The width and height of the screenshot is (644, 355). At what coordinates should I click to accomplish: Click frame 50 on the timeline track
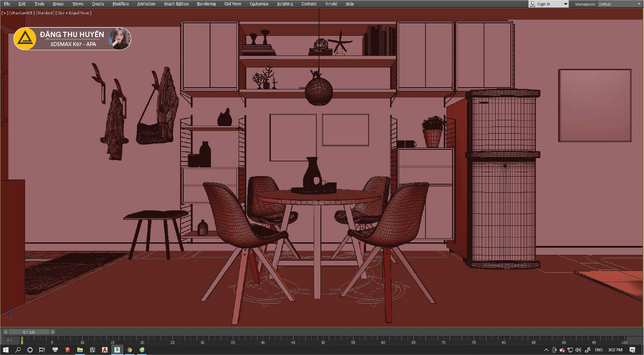click(x=323, y=341)
